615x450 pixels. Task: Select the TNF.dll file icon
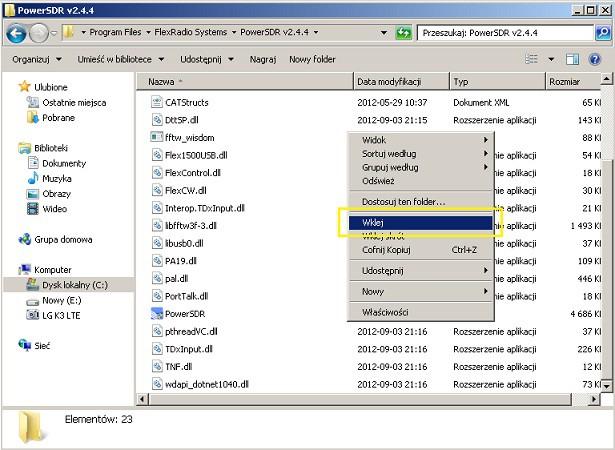157,367
